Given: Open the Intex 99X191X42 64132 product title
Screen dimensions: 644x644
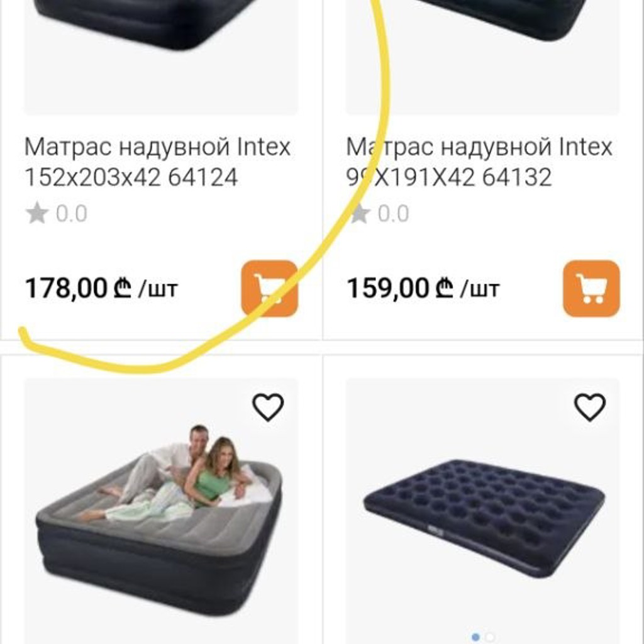Looking at the screenshot, I should click(x=479, y=162).
